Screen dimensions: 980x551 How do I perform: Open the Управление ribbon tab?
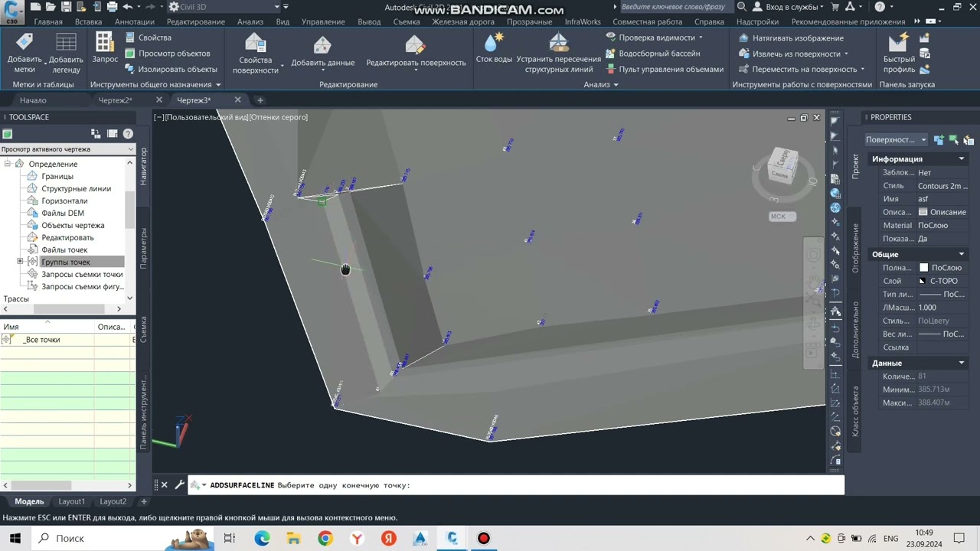323,21
